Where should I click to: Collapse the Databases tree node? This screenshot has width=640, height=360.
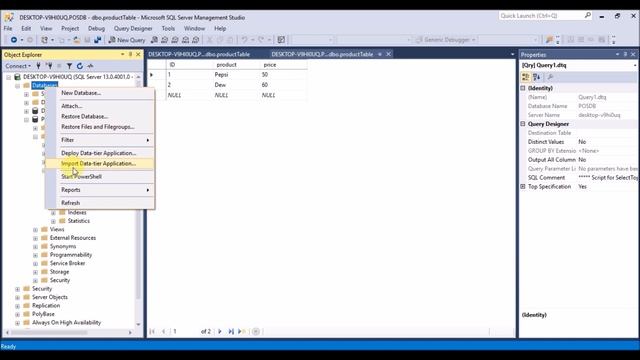click(18, 86)
